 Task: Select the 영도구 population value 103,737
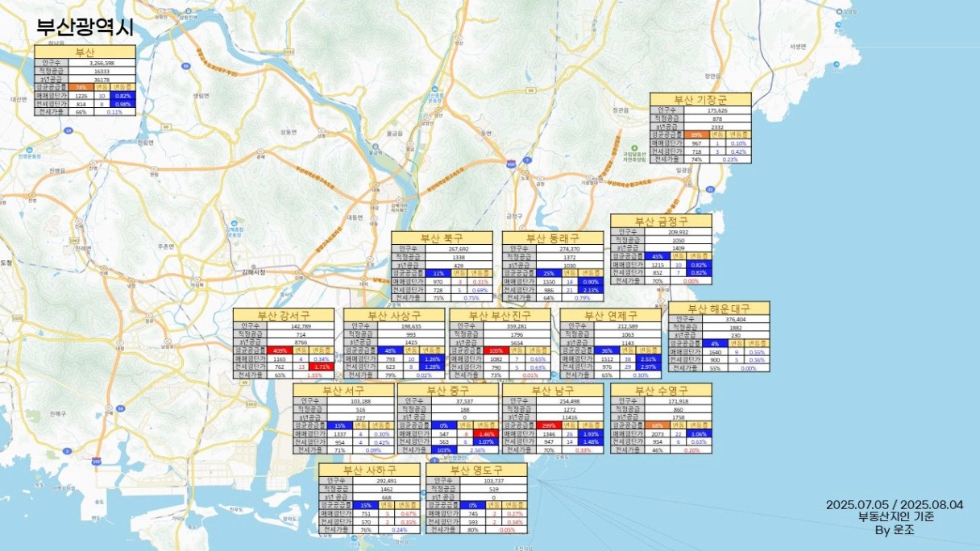click(x=492, y=481)
